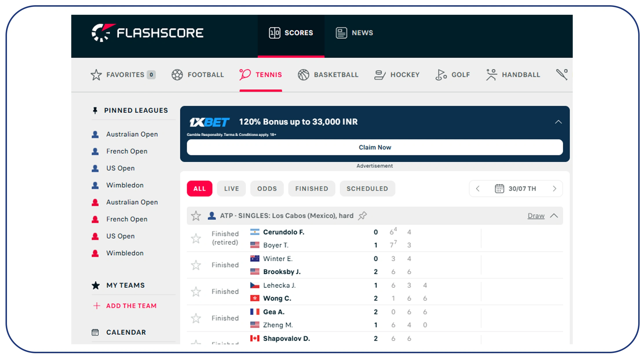Favorite the Gea vs Zheng match

(x=196, y=318)
